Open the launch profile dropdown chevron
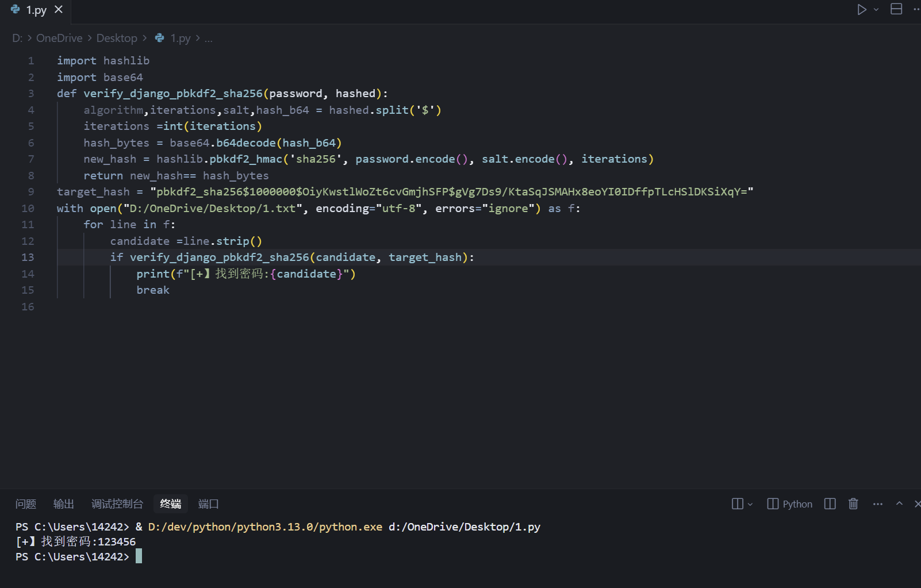Screen dimensions: 921x588 [x=750, y=504]
